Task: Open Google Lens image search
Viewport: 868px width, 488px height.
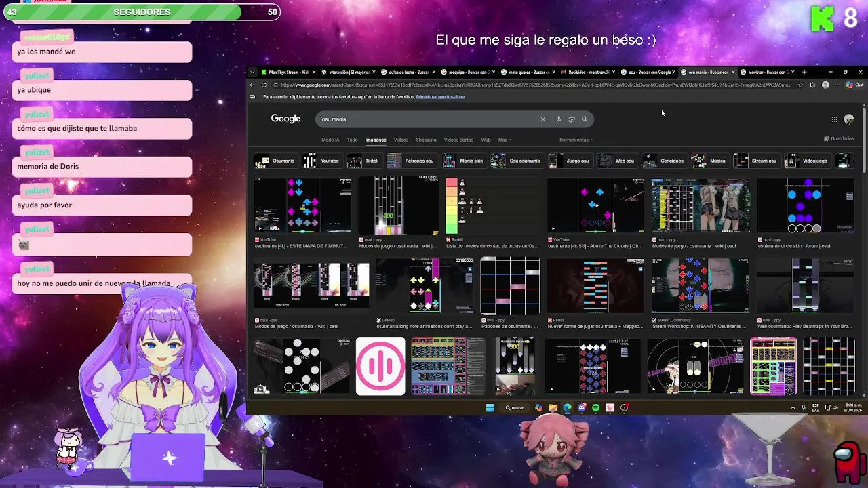Action: [572, 119]
